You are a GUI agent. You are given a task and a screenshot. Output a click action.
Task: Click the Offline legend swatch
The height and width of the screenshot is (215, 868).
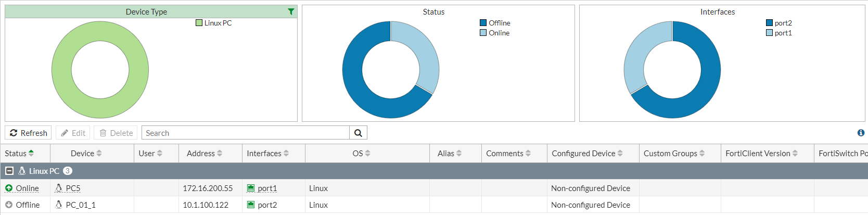point(483,23)
